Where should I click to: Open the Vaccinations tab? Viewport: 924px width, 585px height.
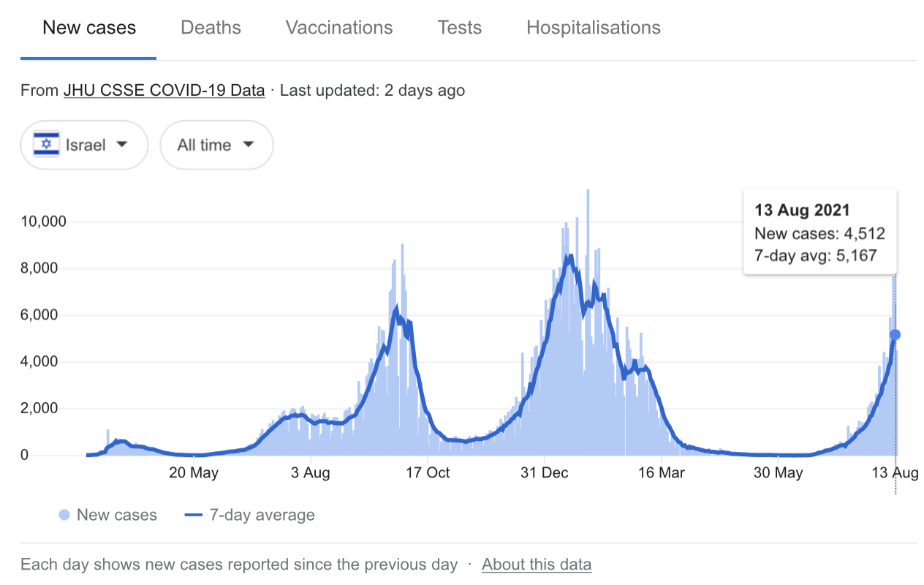(x=339, y=28)
